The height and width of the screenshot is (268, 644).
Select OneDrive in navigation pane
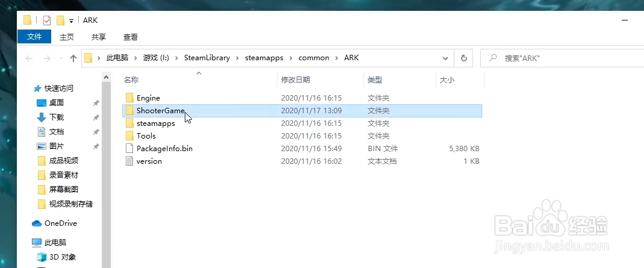tap(60, 223)
